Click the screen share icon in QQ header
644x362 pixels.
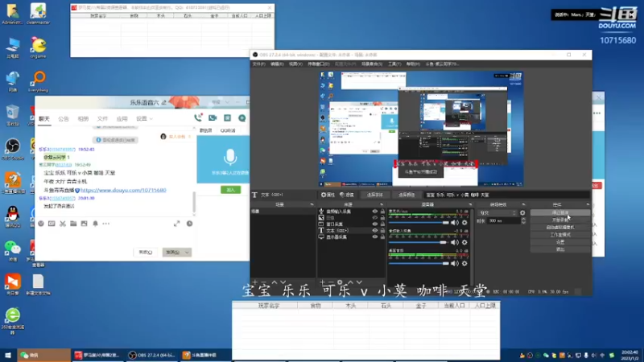point(227,118)
